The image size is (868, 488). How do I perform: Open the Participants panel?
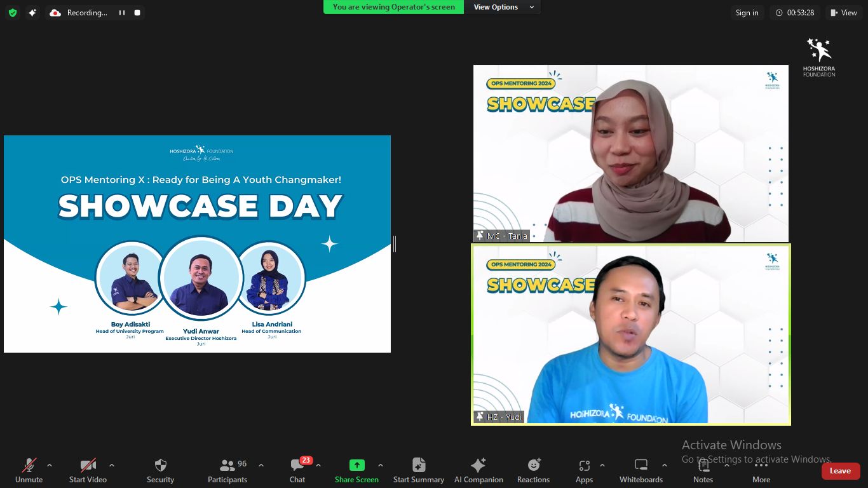click(x=227, y=470)
